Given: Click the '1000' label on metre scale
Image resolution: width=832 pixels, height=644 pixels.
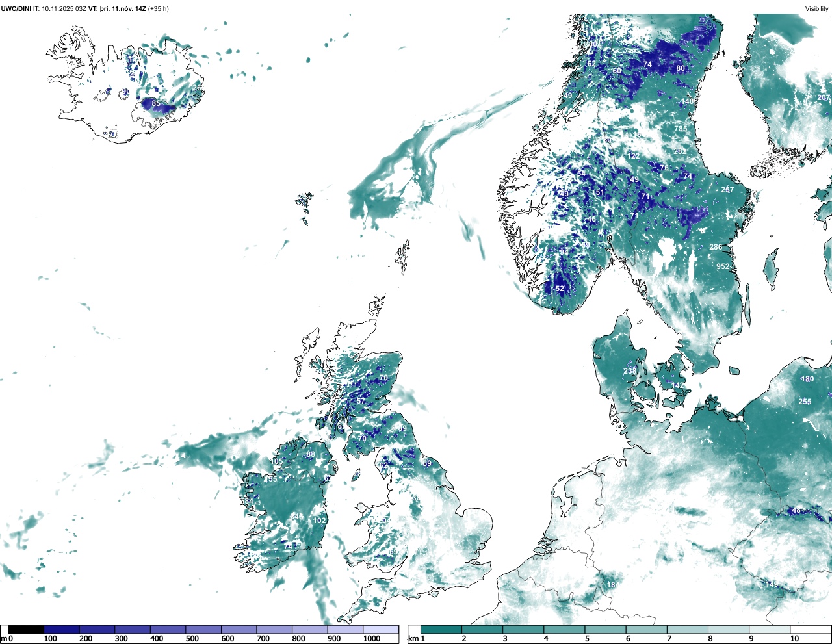Looking at the screenshot, I should pos(372,639).
